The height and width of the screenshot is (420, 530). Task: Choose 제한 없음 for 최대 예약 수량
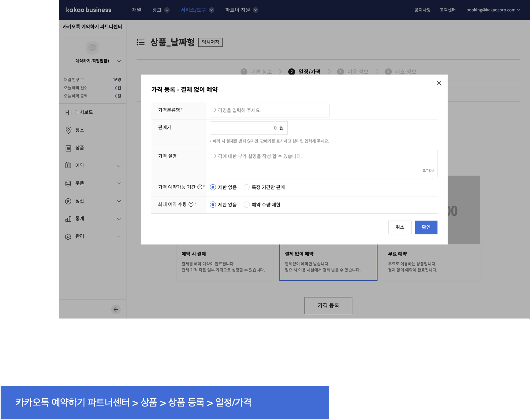pyautogui.click(x=213, y=205)
